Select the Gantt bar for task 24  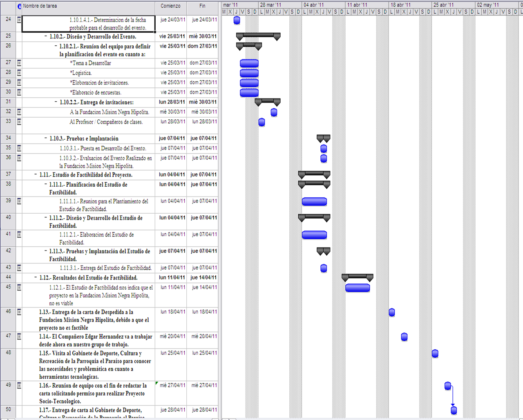click(x=237, y=20)
